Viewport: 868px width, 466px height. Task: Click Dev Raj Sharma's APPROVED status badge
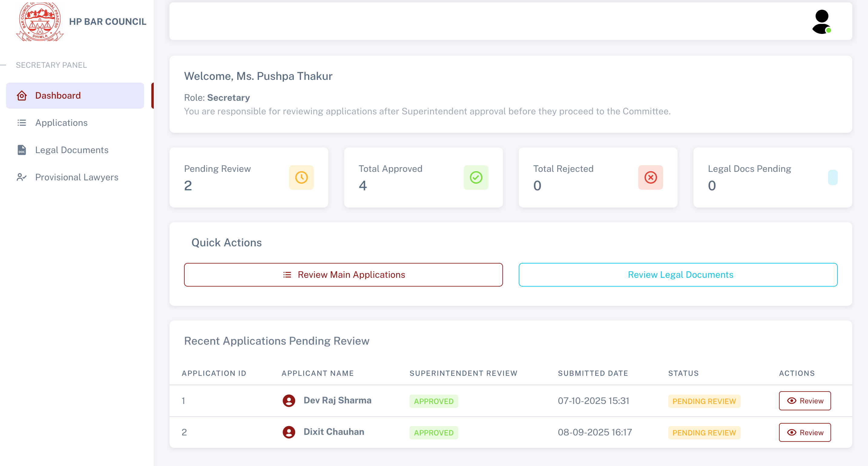(x=434, y=401)
